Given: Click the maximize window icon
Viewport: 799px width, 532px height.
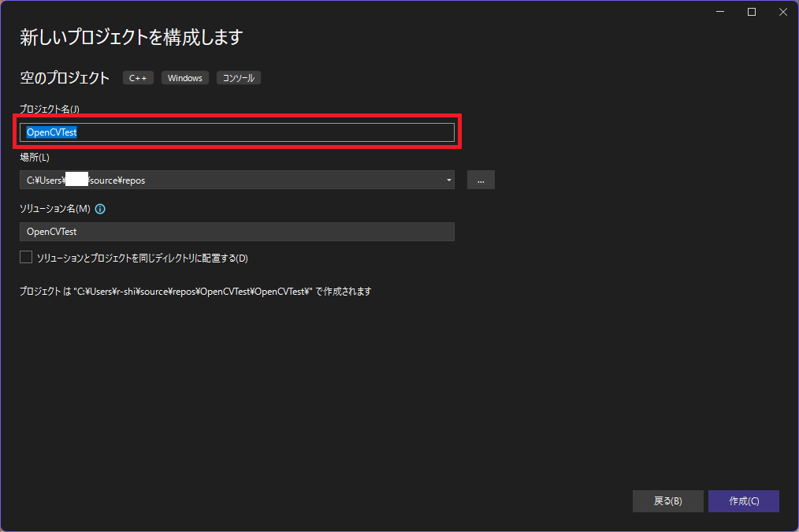Looking at the screenshot, I should pos(751,12).
